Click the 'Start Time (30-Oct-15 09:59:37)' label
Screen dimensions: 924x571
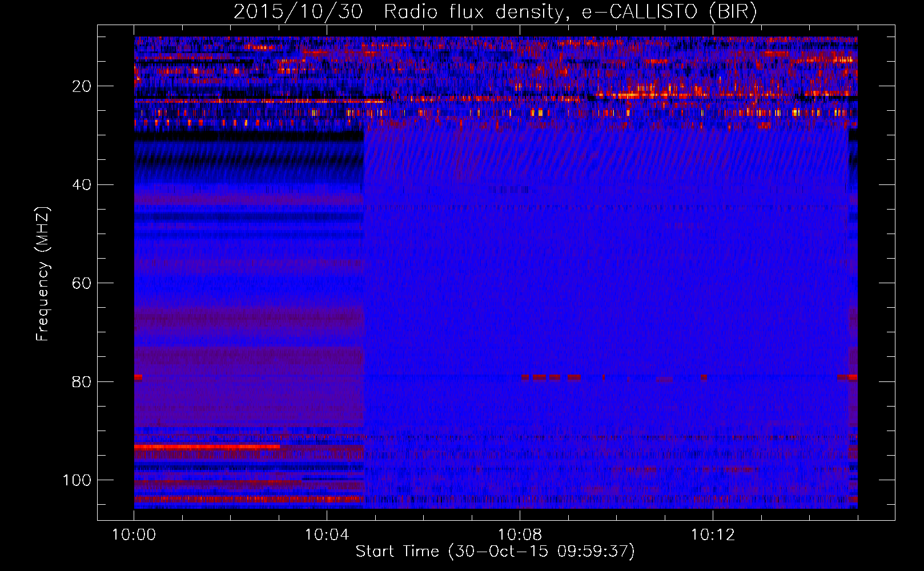495,552
